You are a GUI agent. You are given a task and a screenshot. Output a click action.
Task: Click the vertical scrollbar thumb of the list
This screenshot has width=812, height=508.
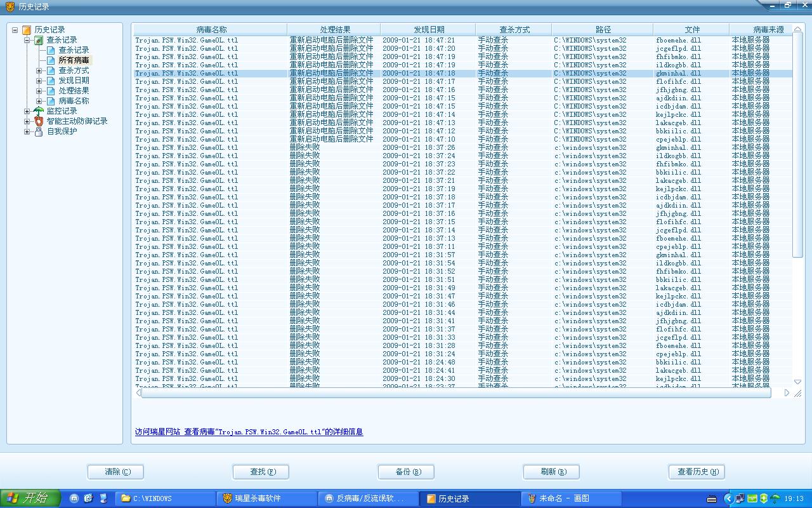click(798, 146)
